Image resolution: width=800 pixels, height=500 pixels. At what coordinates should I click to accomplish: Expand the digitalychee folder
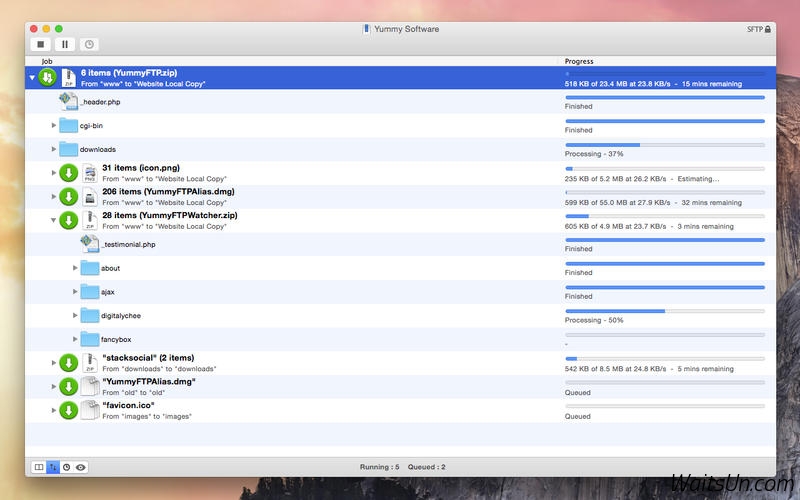(76, 315)
